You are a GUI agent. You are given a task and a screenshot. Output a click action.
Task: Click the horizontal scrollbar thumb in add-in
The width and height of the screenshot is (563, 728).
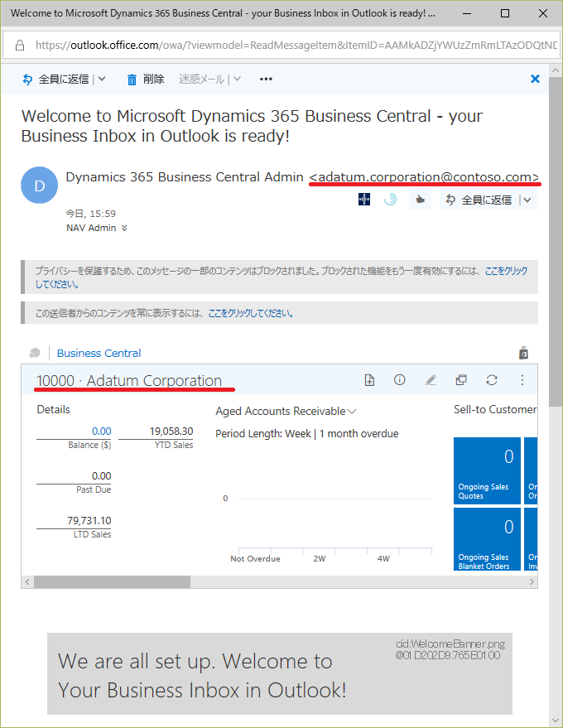(112, 581)
